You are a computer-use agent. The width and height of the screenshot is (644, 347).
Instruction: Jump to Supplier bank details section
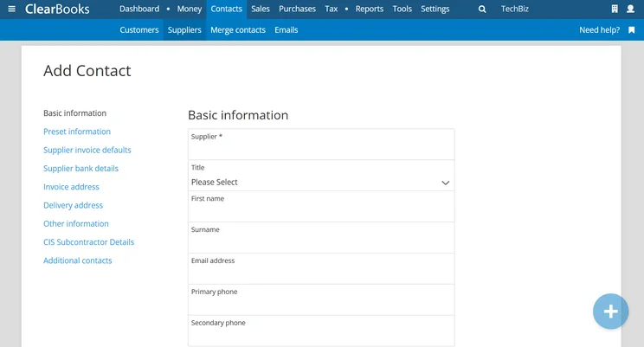point(80,169)
